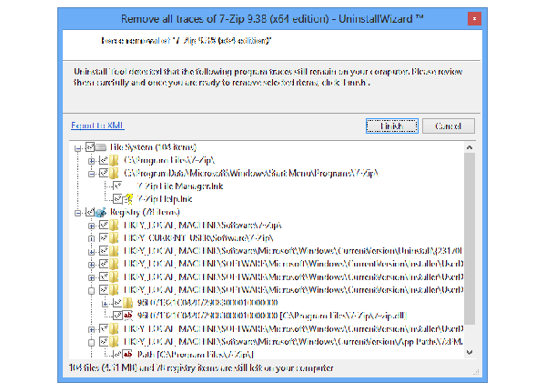Toggle checkbox for the CurrentVersion\Uninstall key
The width and height of the screenshot is (546, 392).
pyautogui.click(x=104, y=251)
